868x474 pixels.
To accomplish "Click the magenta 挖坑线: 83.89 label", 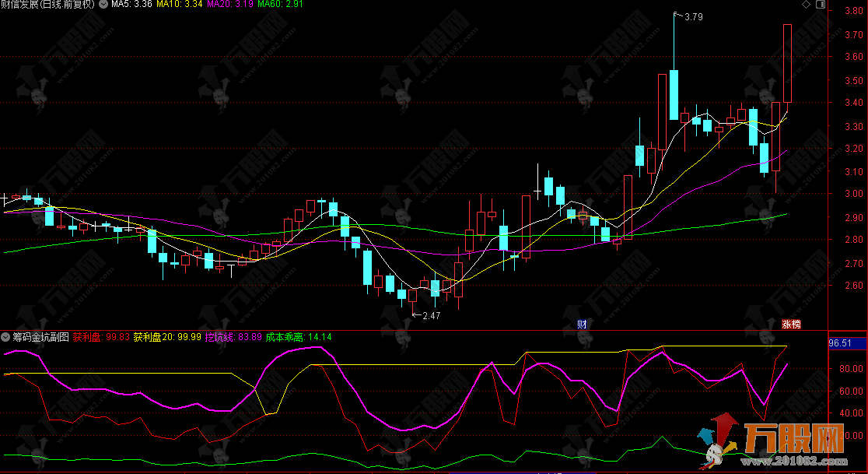I will pos(233,337).
